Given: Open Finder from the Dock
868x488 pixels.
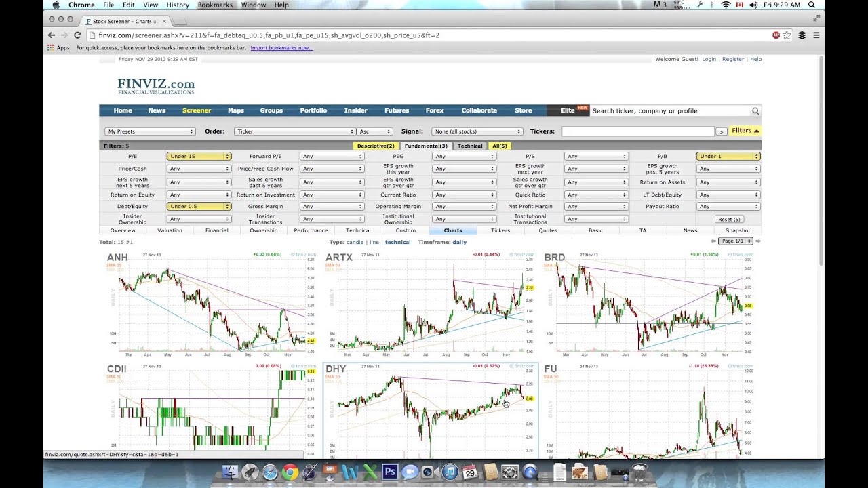Looking at the screenshot, I should [x=231, y=472].
